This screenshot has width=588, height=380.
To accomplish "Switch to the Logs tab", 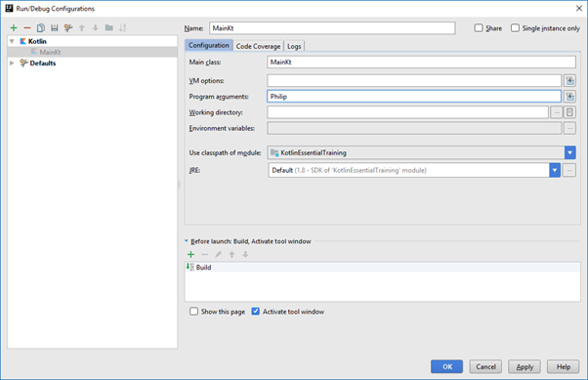I will coord(294,46).
